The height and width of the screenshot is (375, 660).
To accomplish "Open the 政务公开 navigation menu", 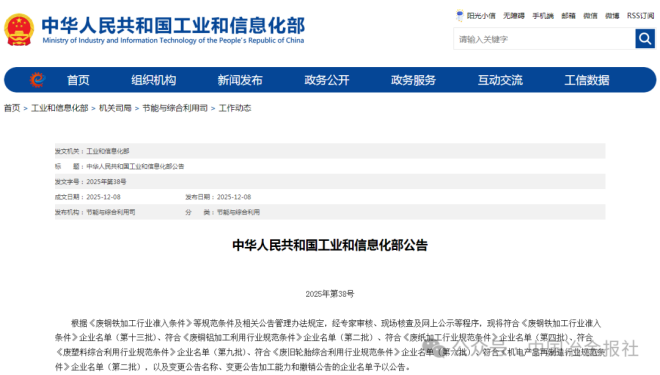I will tap(327, 80).
